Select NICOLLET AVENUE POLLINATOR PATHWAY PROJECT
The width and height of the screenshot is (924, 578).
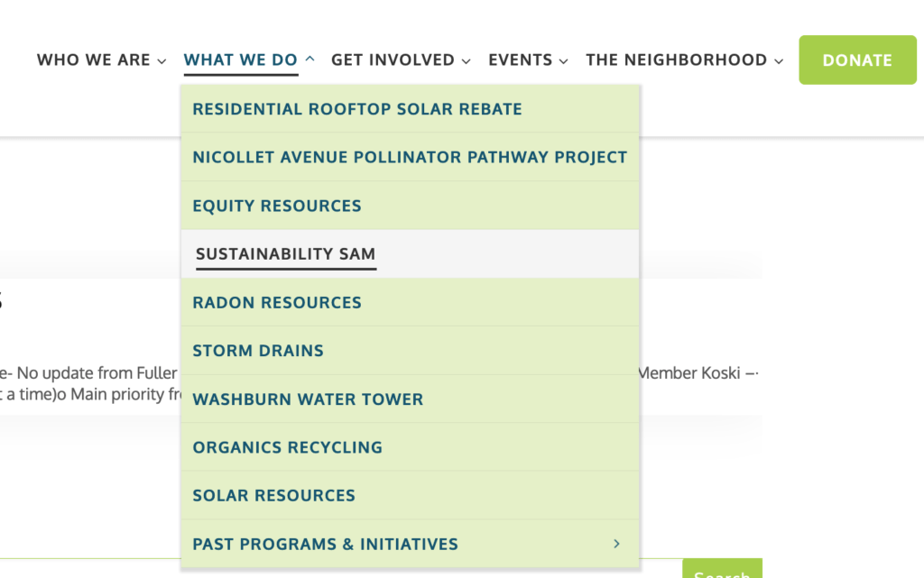pos(410,157)
